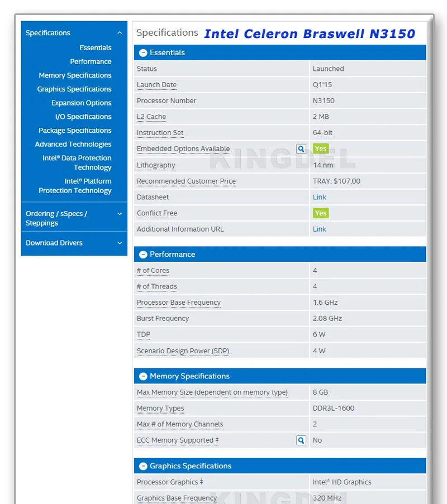Click the TDP underlined term
Image resolution: width=447 pixels, height=504 pixels.
[142, 334]
